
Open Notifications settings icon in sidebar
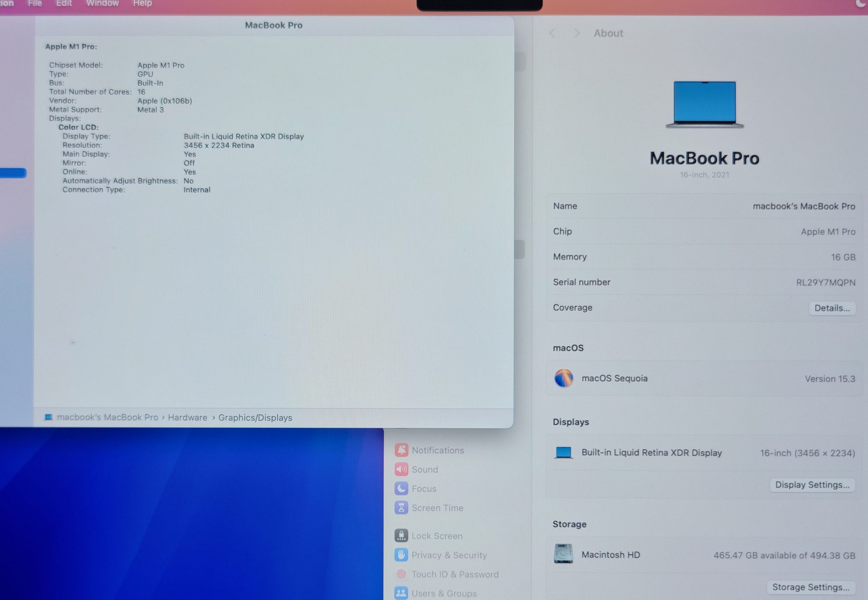[401, 450]
